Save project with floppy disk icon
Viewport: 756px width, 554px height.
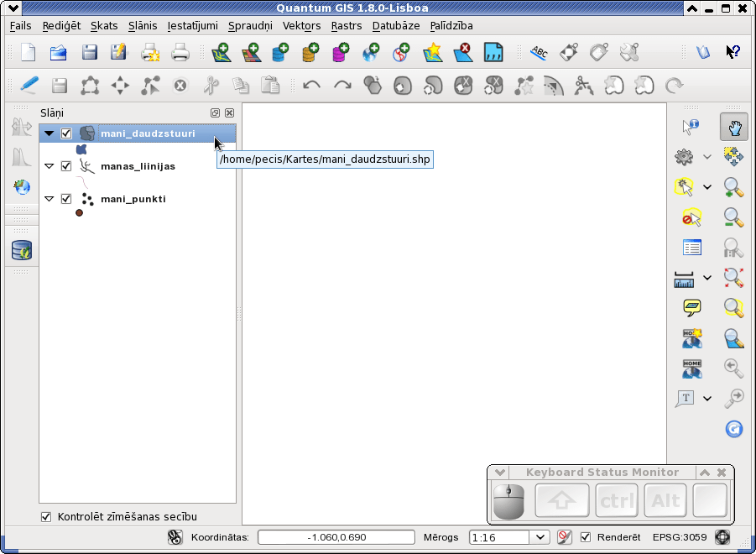[x=89, y=52]
